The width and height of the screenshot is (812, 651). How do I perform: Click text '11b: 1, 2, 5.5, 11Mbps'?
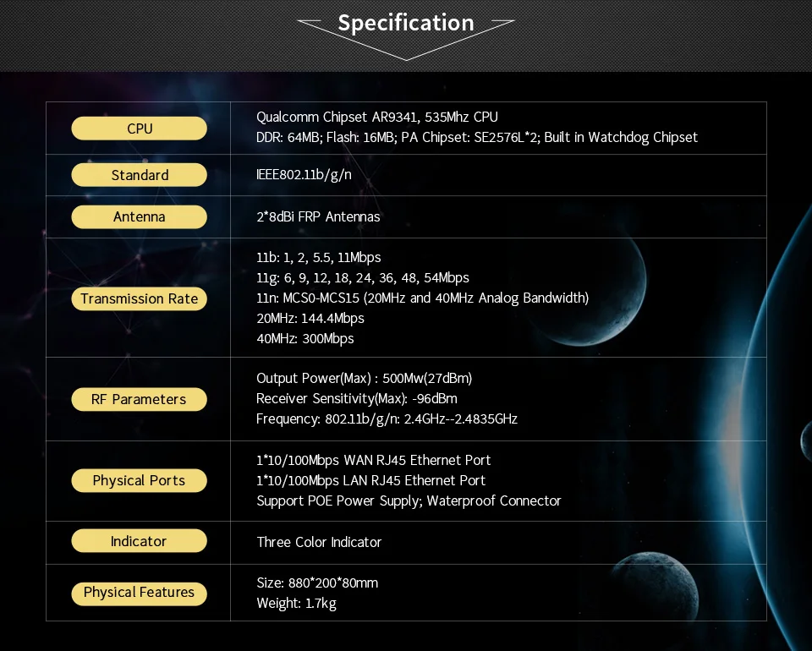click(x=319, y=258)
